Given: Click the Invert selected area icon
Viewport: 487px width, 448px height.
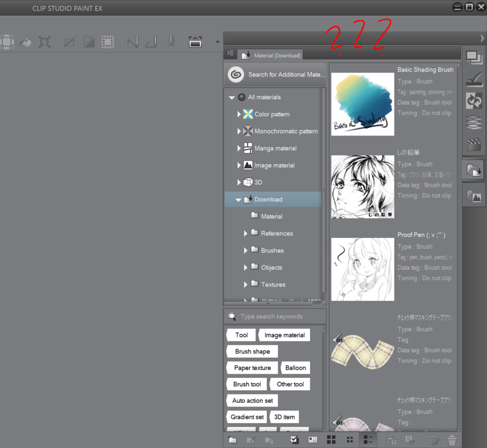Looking at the screenshot, I should pos(88,42).
